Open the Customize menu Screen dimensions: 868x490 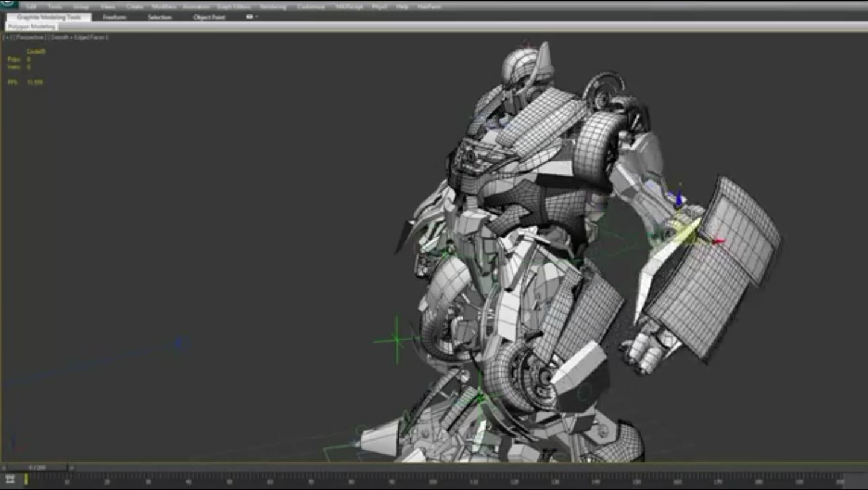(311, 7)
